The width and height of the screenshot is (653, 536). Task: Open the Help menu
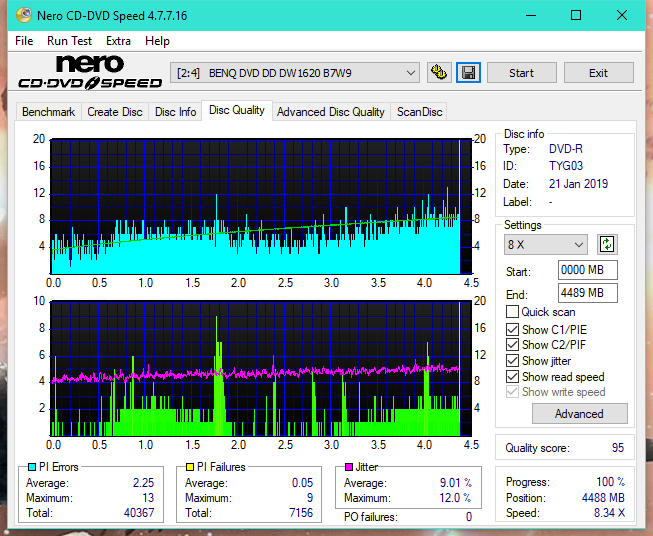(x=157, y=41)
